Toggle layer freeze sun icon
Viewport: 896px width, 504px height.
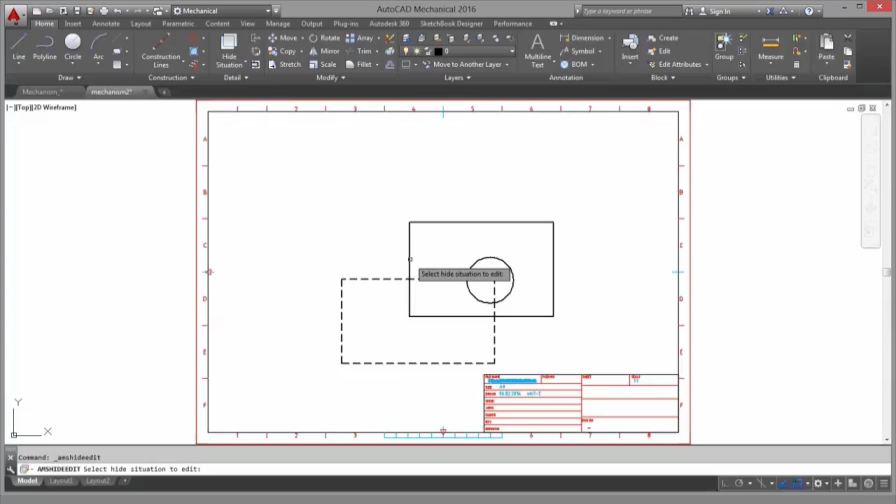[417, 51]
